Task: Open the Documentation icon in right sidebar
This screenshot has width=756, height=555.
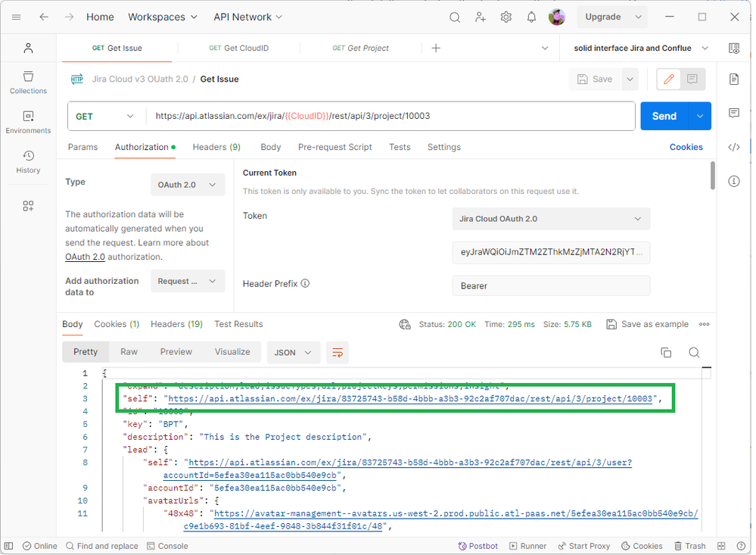Action: click(x=734, y=80)
